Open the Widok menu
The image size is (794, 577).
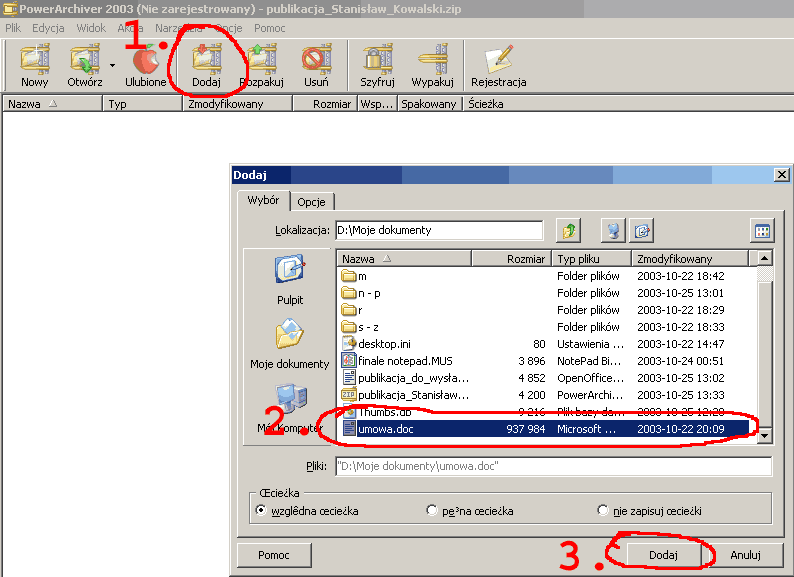(91, 28)
